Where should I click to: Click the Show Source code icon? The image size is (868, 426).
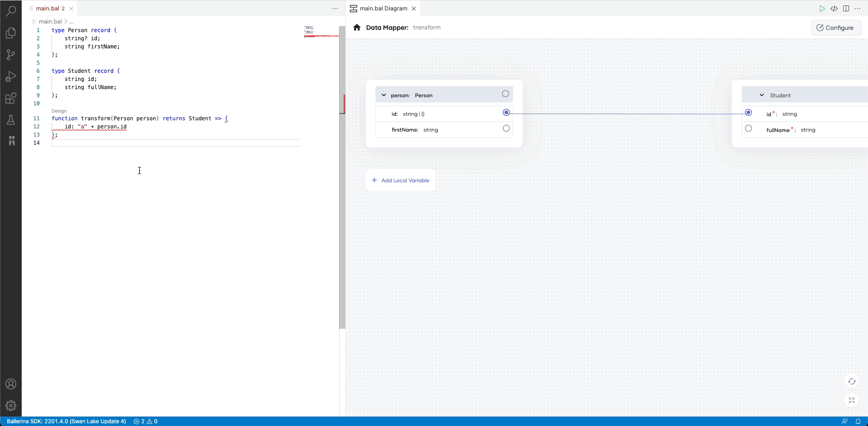click(835, 8)
